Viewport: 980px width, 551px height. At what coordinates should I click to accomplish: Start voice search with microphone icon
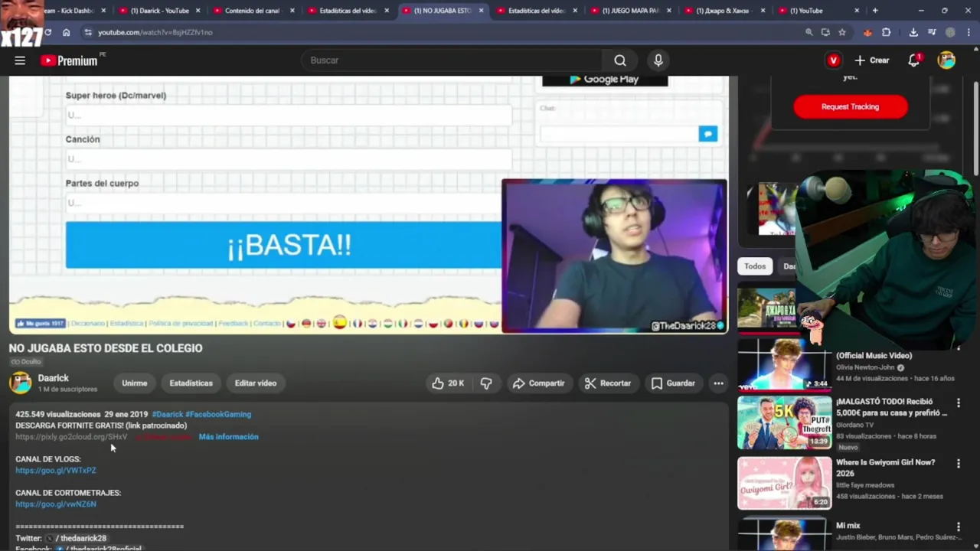pyautogui.click(x=658, y=60)
